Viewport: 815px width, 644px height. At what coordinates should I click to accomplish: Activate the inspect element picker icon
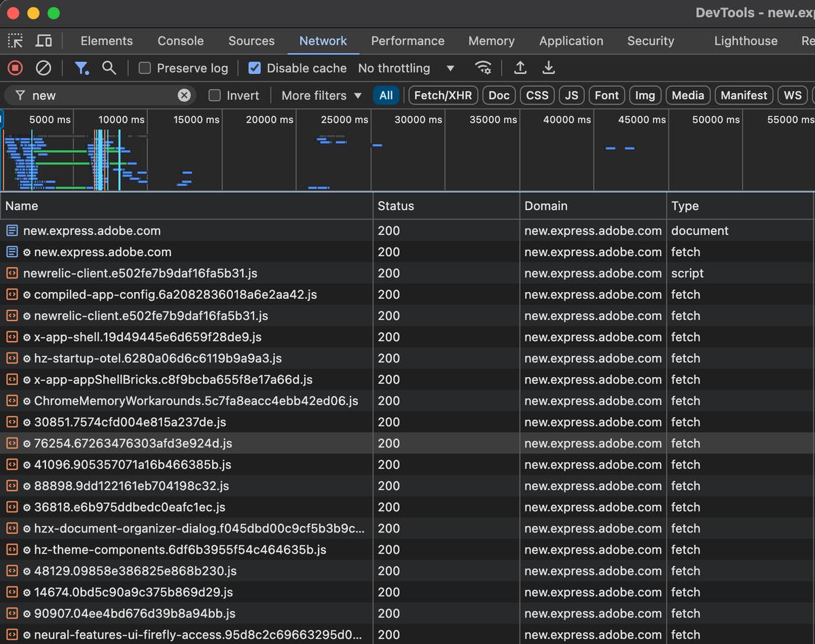(x=15, y=41)
